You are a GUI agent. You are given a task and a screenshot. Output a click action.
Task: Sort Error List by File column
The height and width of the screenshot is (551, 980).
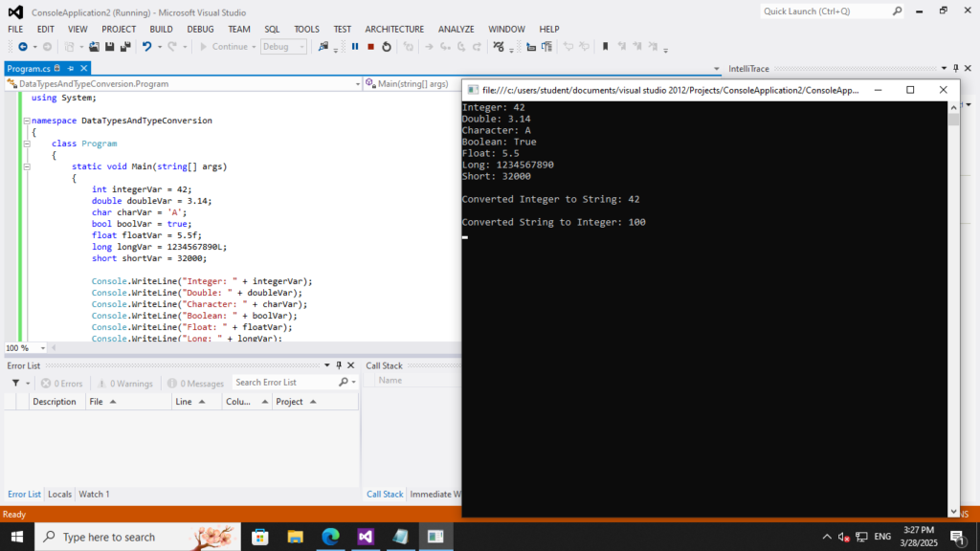click(x=128, y=402)
